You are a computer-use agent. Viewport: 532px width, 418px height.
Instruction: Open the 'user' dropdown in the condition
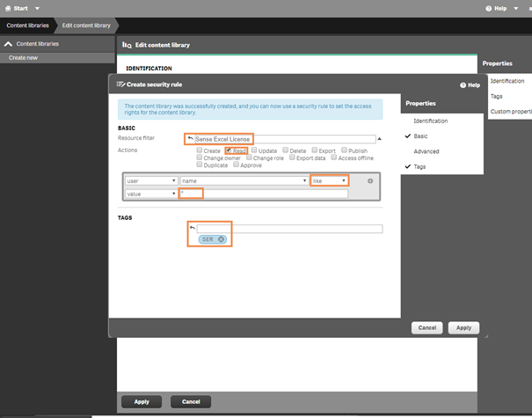point(150,180)
